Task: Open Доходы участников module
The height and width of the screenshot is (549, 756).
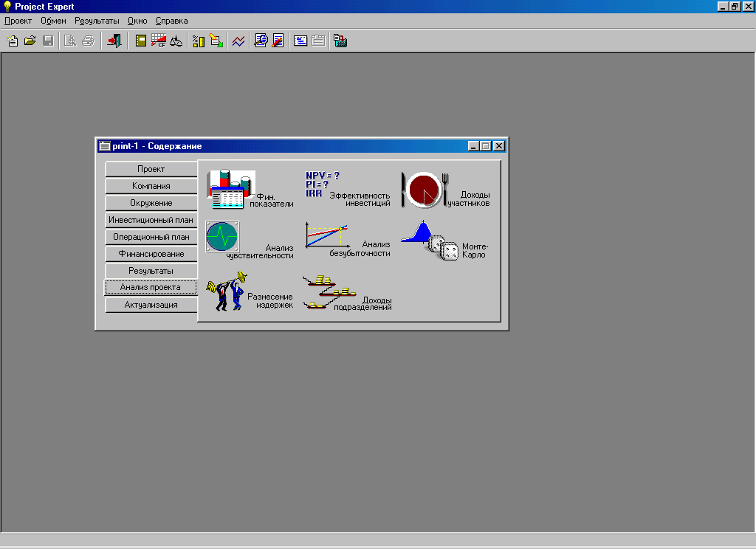Action: (x=445, y=190)
